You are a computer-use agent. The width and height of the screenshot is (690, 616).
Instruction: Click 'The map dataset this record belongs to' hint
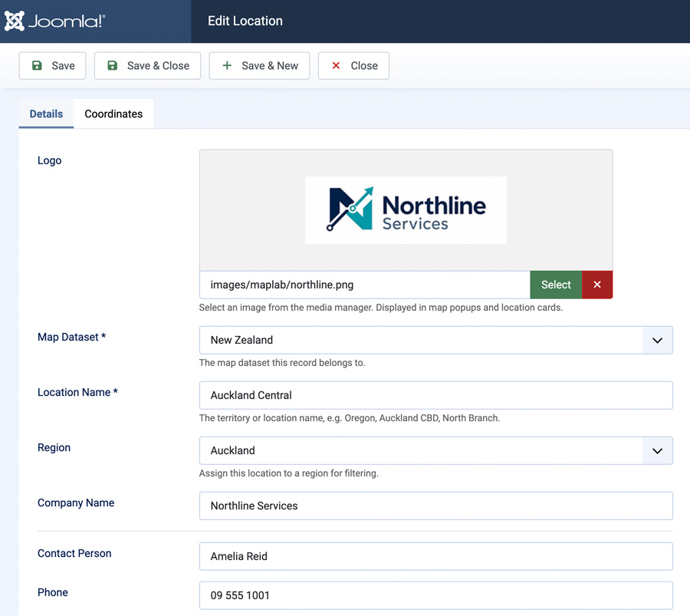pyautogui.click(x=282, y=363)
